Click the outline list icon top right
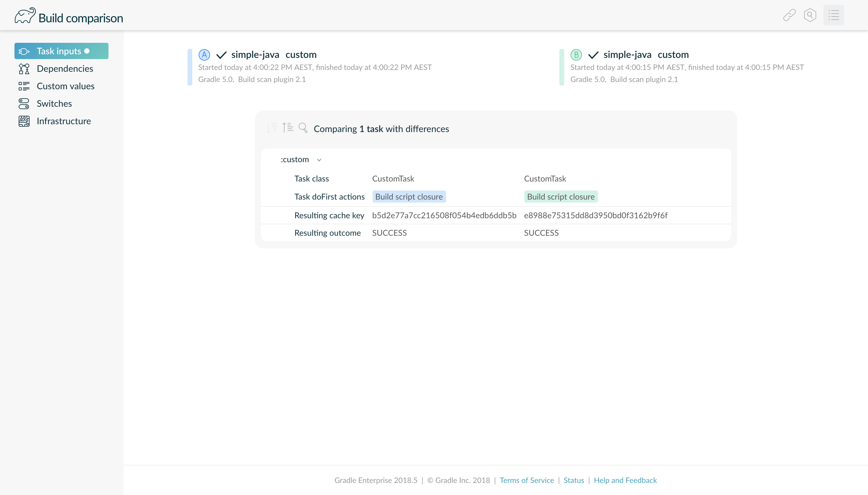This screenshot has width=868, height=495. point(834,15)
